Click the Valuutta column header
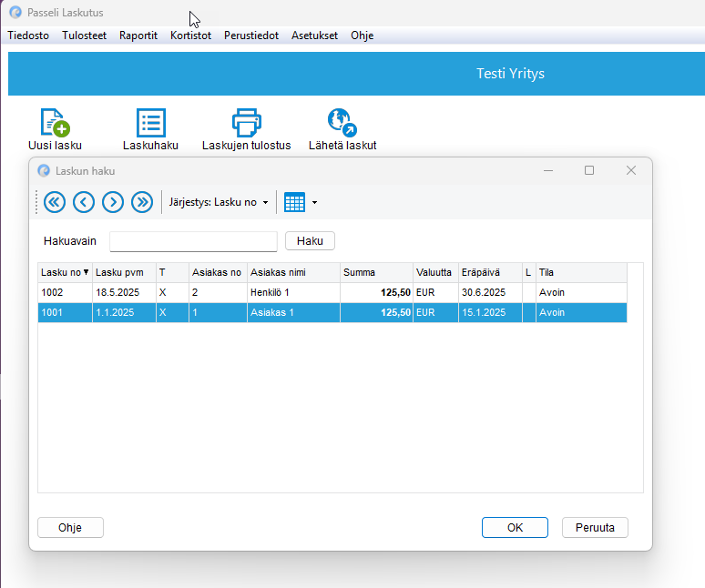 (435, 272)
